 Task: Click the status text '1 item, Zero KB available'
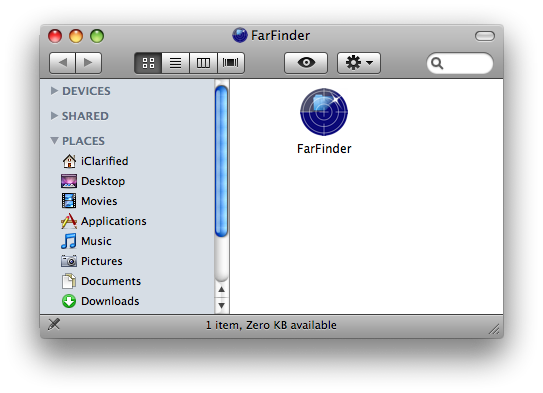pos(271,325)
